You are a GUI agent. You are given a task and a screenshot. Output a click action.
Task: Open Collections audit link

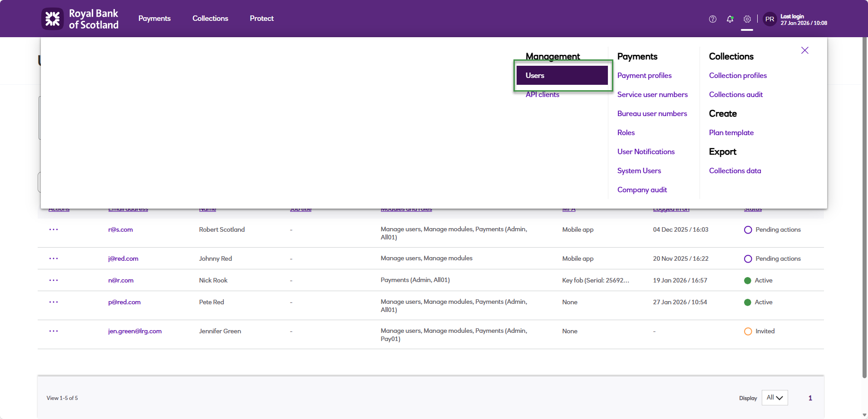(736, 94)
